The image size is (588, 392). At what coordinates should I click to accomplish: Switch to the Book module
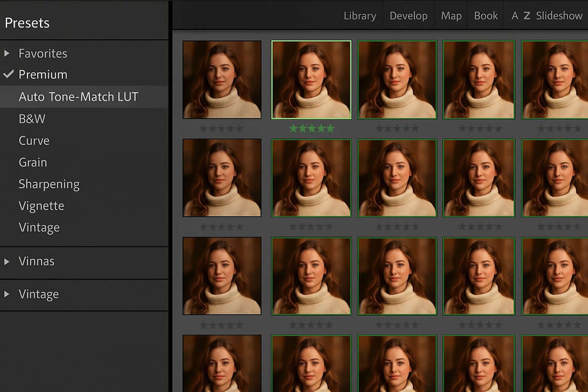point(486,16)
